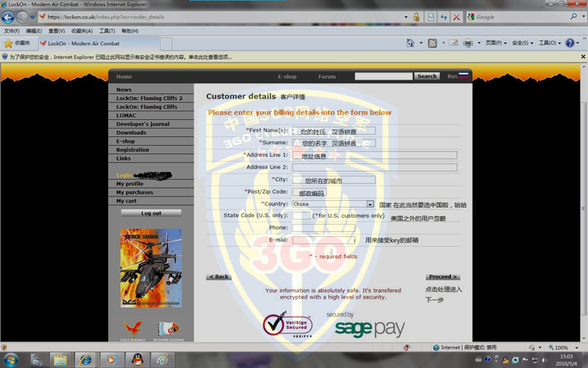This screenshot has height=368, width=588.
Task: Click the site Search button
Action: point(427,77)
